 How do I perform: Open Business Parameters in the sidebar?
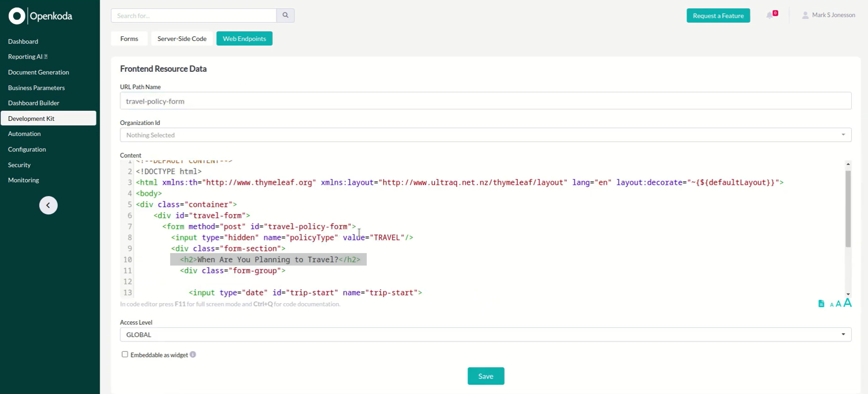click(x=36, y=88)
